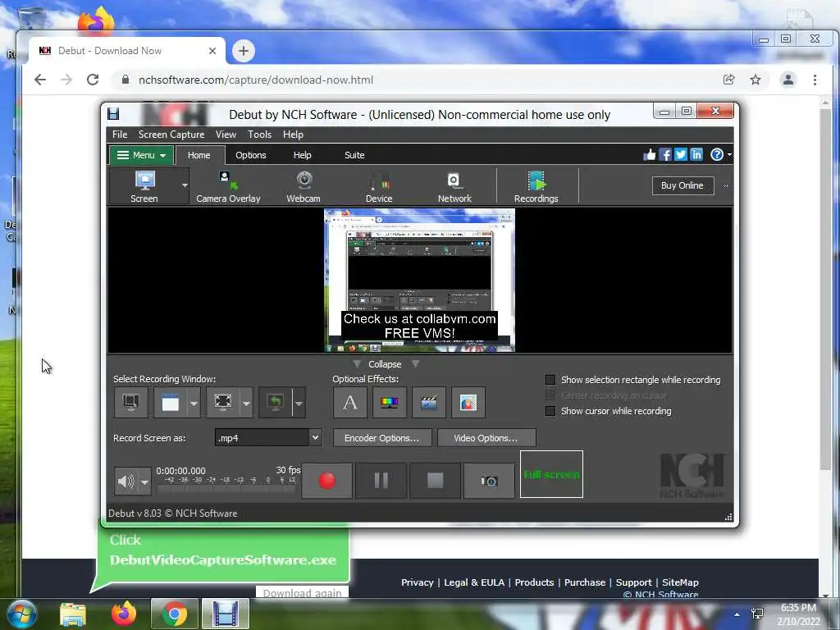Open the Support footer link
This screenshot has width=840, height=630.
[634, 582]
